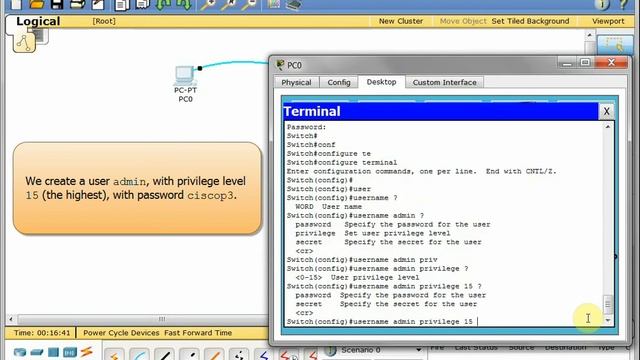
Task: Click the workspace scrollbar left arrow
Action: pyautogui.click(x=11, y=319)
